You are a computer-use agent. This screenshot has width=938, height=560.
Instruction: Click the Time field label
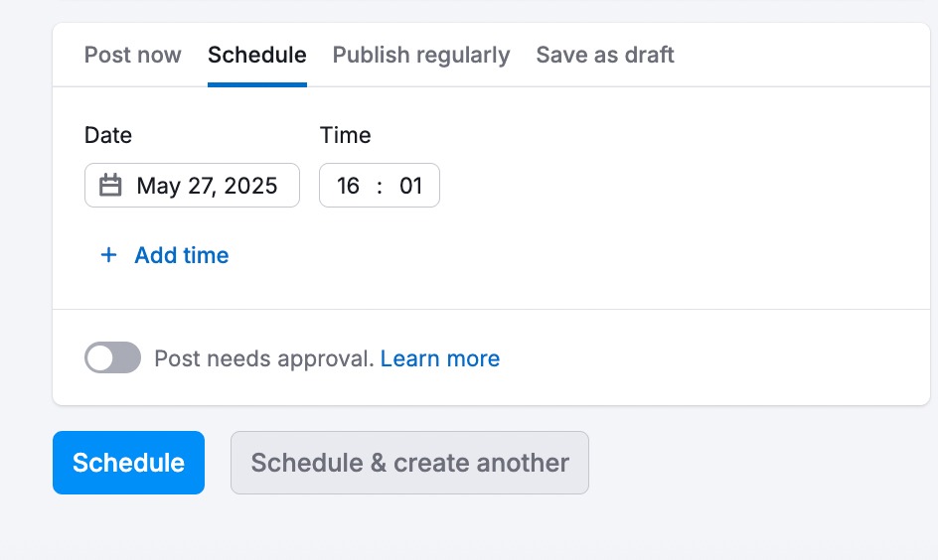tap(345, 135)
